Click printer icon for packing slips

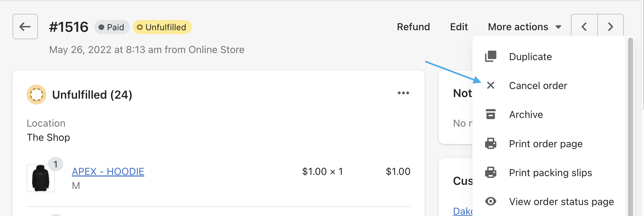pyautogui.click(x=490, y=173)
